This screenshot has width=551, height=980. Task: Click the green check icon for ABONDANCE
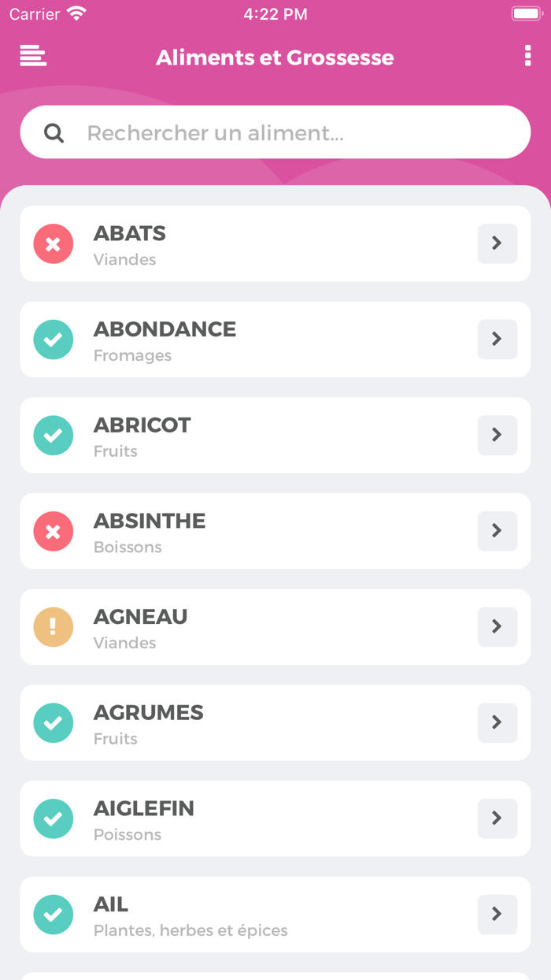pyautogui.click(x=53, y=340)
